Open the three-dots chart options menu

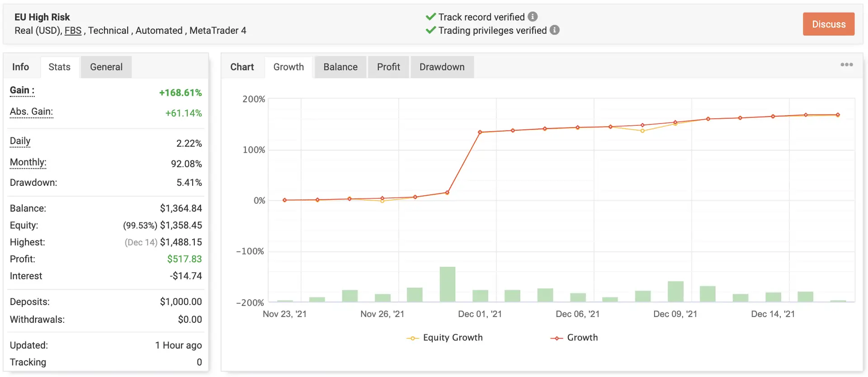[846, 65]
